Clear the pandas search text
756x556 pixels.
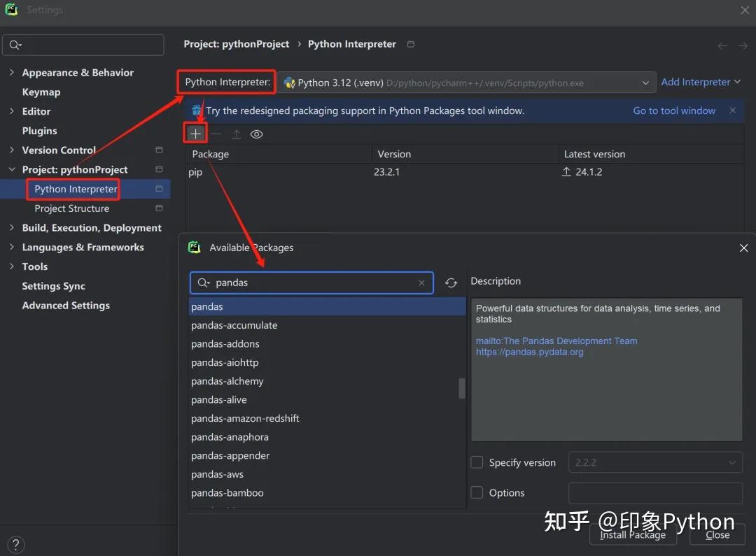421,283
